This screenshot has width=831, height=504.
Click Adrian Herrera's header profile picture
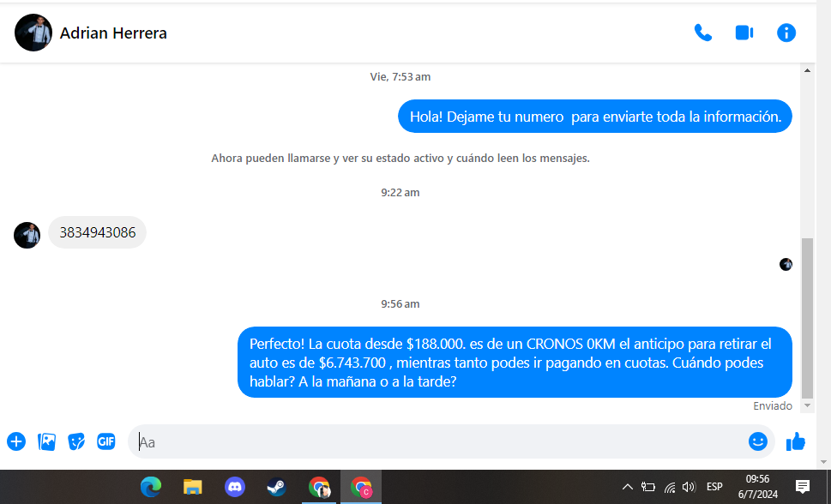[x=33, y=33]
